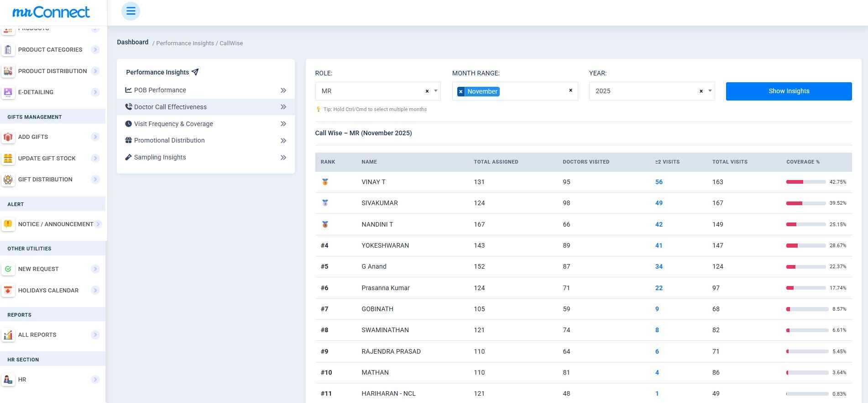The height and width of the screenshot is (403, 868).
Task: Clear the selected year 2025
Action: tap(701, 91)
